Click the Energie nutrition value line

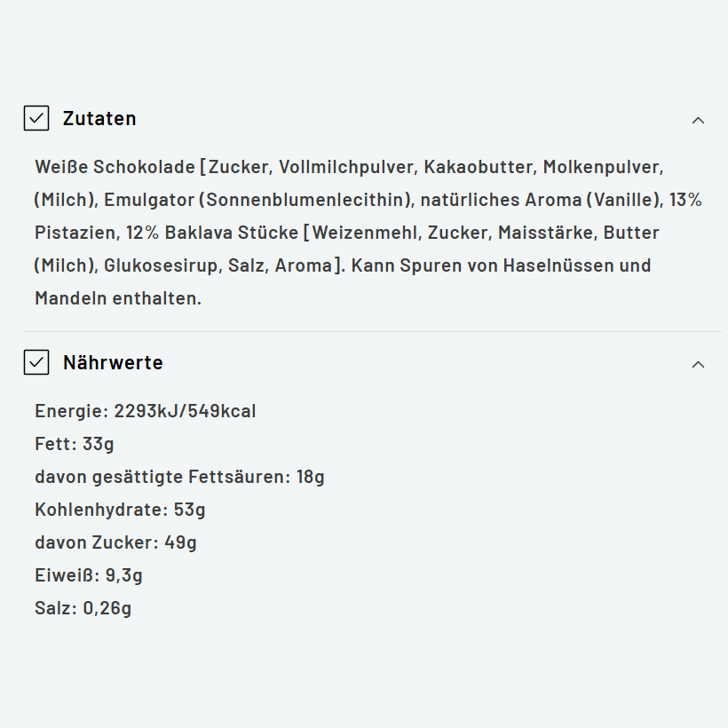(144, 410)
